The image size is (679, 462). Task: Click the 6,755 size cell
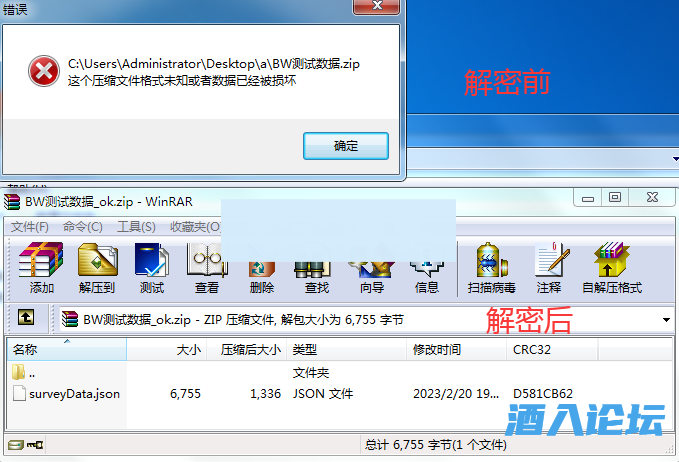(x=185, y=394)
